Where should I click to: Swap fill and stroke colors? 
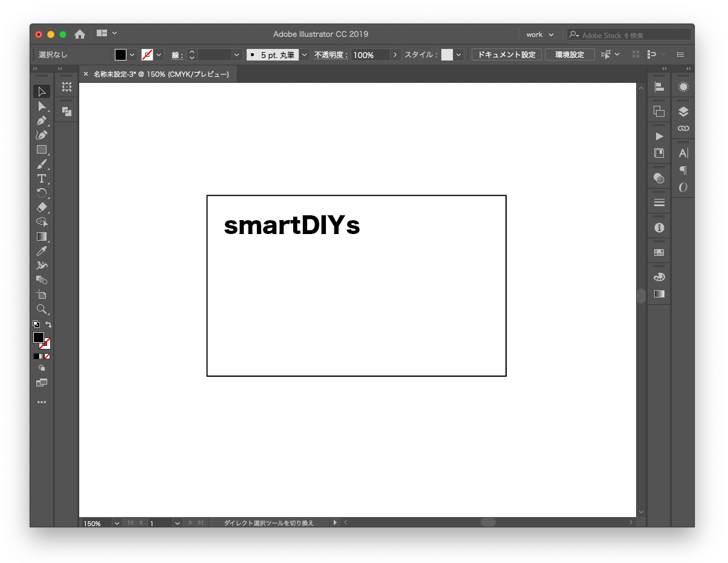(48, 325)
